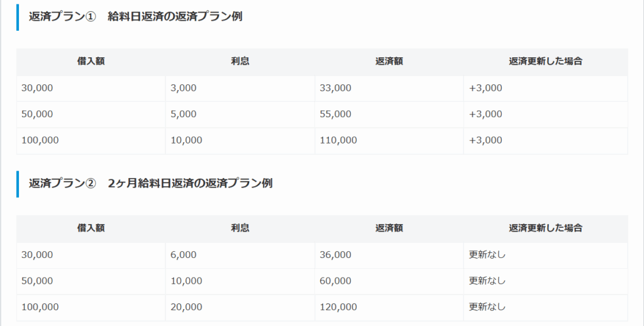644x326 pixels.
Task: Select the 33,000 repayment cell
Action: click(x=335, y=88)
